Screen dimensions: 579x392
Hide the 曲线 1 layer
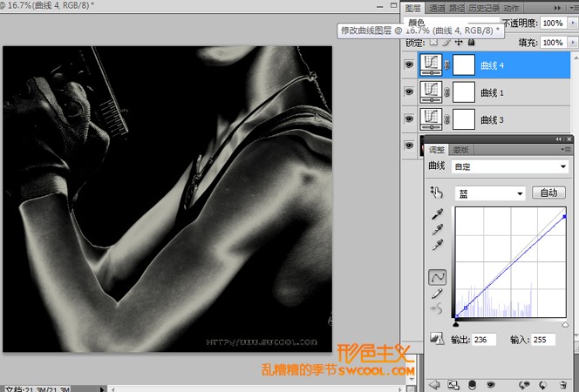(409, 91)
